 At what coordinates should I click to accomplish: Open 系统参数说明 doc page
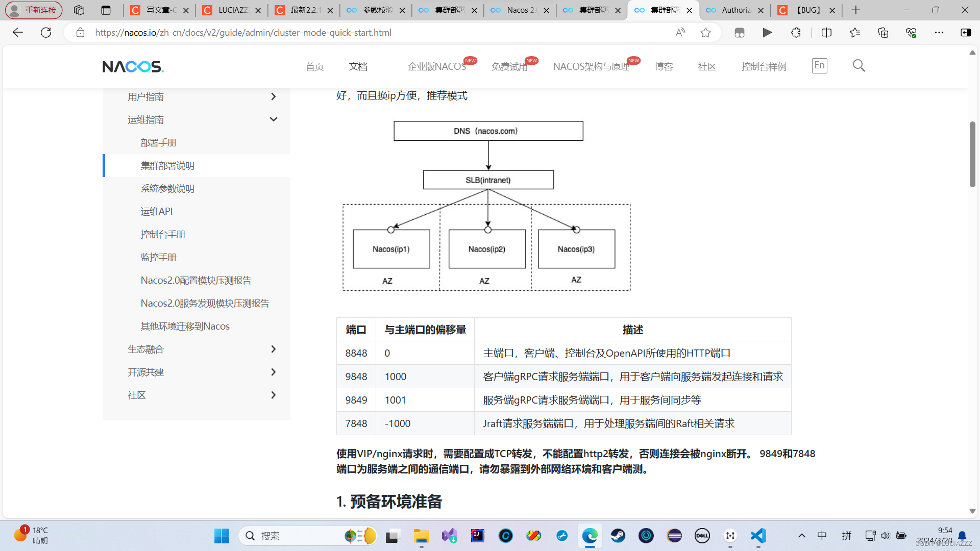tap(167, 188)
